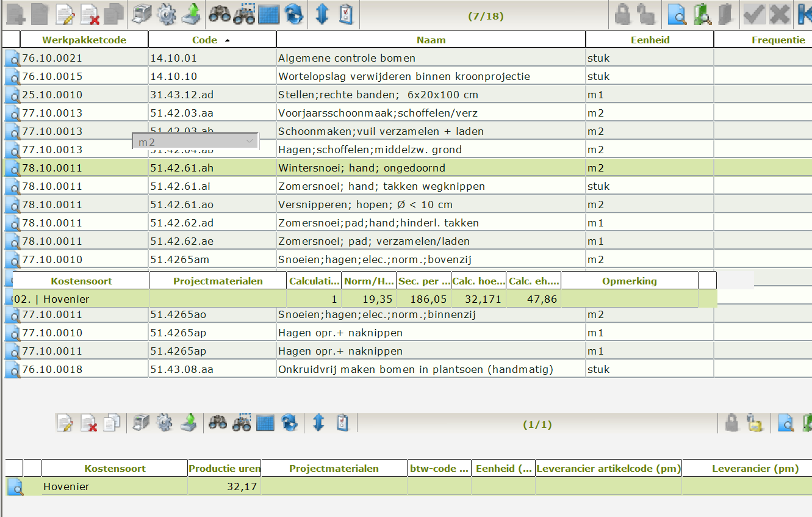This screenshot has height=517, width=812.
Task: Click the Norm/H... column header
Action: click(x=369, y=281)
